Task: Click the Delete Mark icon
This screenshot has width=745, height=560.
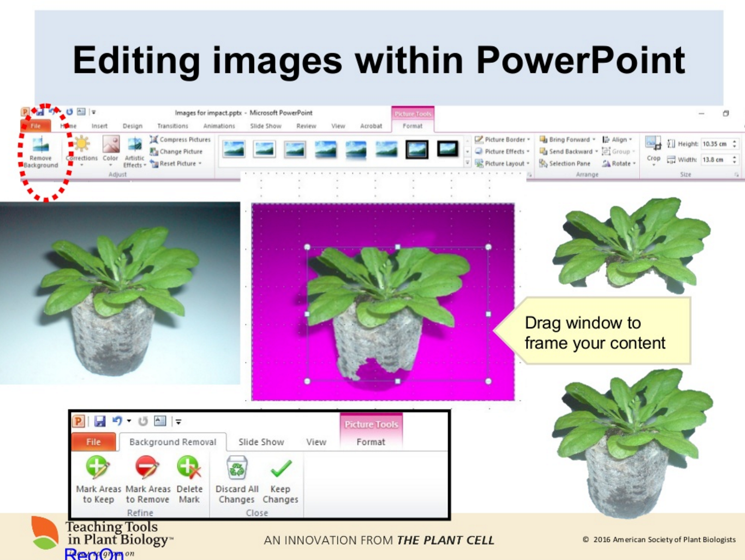Action: pyautogui.click(x=189, y=467)
